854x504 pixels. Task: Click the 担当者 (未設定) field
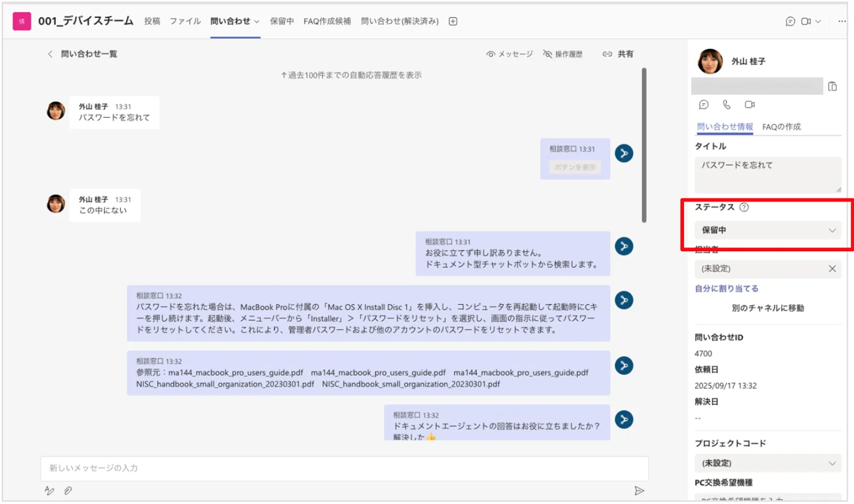pos(768,269)
